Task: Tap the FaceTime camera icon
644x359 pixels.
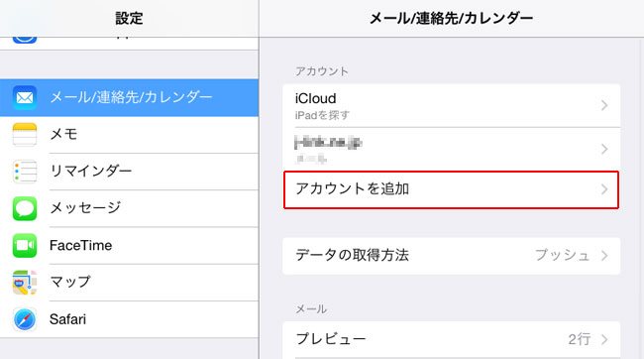Action: tap(25, 246)
